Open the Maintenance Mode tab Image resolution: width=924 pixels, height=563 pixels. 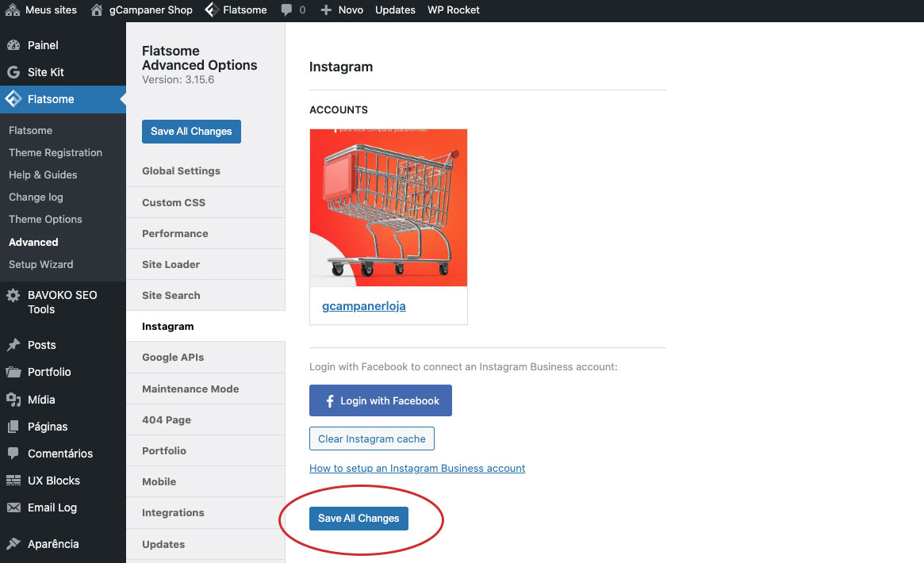[190, 389]
